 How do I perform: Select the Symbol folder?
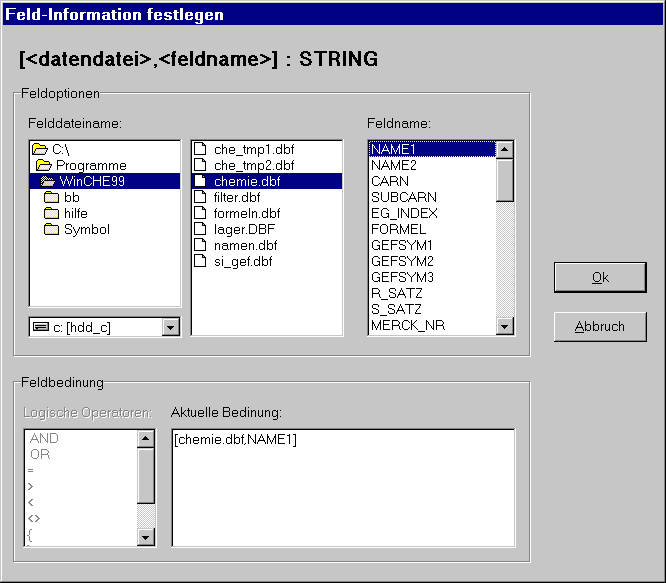[x=86, y=230]
